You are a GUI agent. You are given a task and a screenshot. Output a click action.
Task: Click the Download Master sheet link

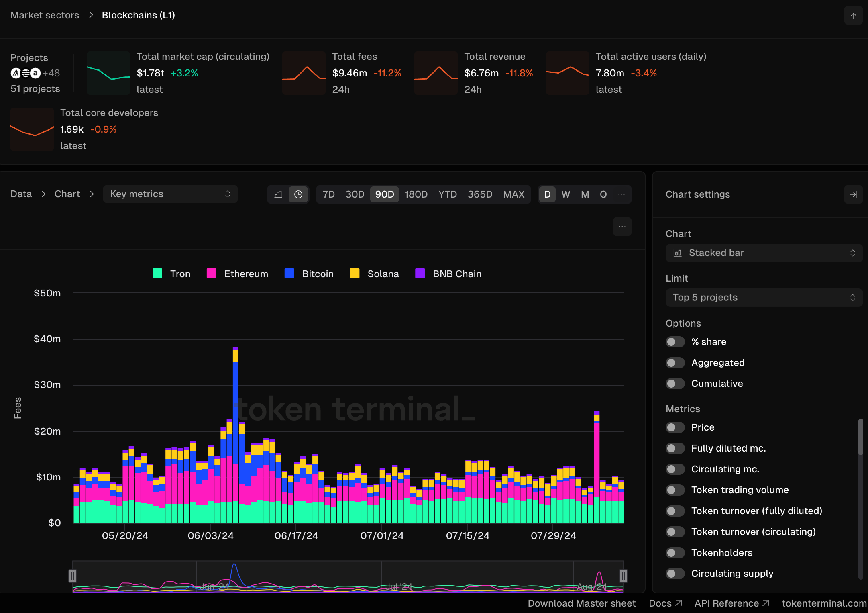[581, 603]
